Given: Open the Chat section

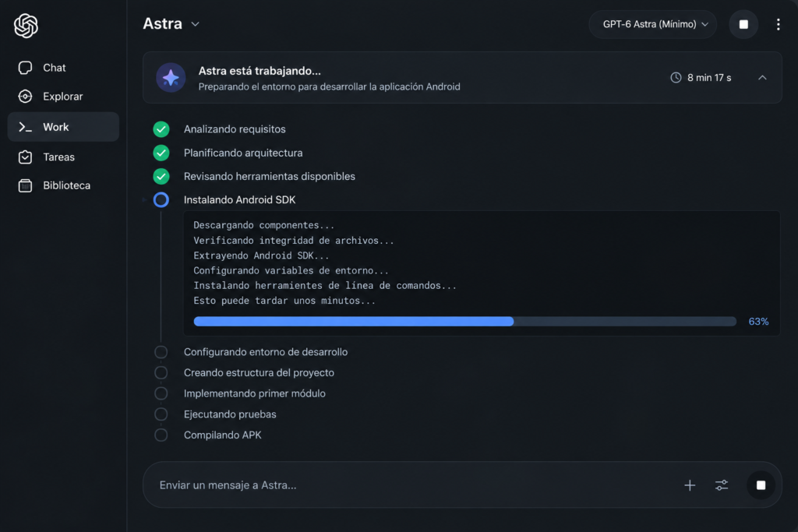Looking at the screenshot, I should coord(63,68).
